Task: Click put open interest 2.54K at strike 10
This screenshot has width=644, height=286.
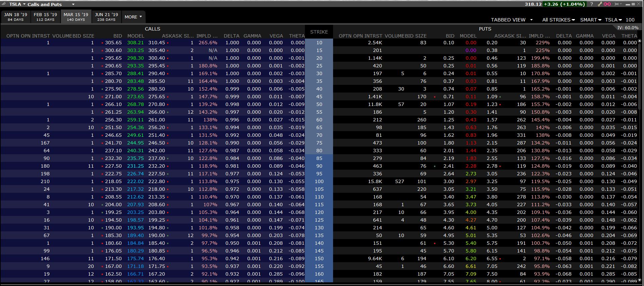Action: (x=375, y=43)
